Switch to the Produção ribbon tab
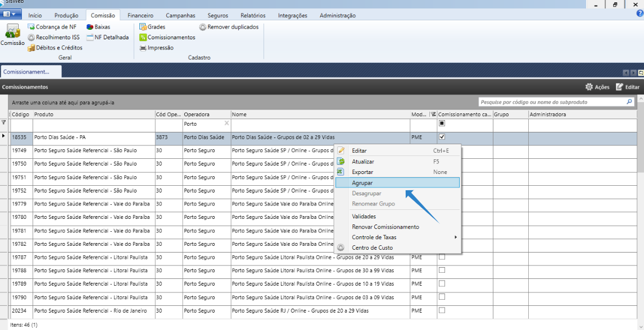The width and height of the screenshot is (644, 330). [x=66, y=16]
